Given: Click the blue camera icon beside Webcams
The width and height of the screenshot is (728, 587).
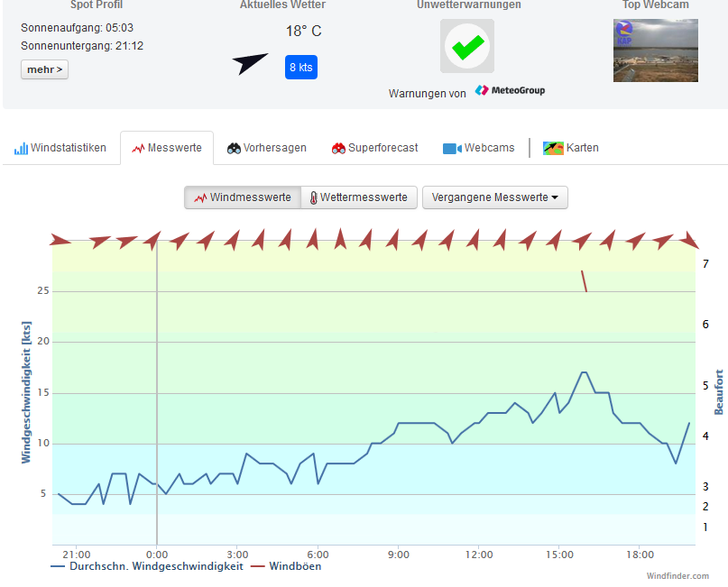Looking at the screenshot, I should 452,149.
